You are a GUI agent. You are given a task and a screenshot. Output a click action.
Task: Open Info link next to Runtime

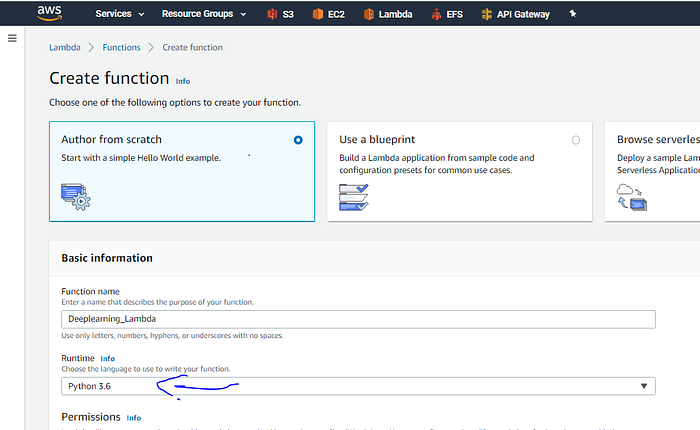coord(108,359)
